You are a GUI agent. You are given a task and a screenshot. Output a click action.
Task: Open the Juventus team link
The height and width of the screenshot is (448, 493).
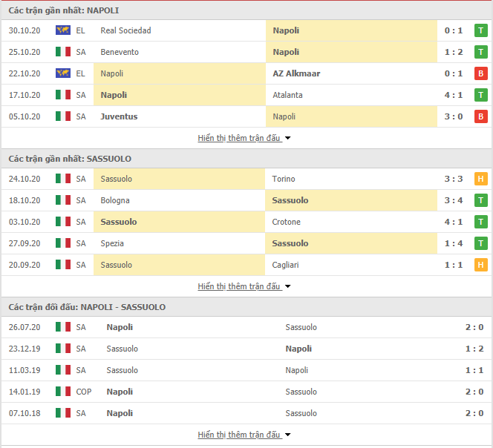pyautogui.click(x=119, y=116)
